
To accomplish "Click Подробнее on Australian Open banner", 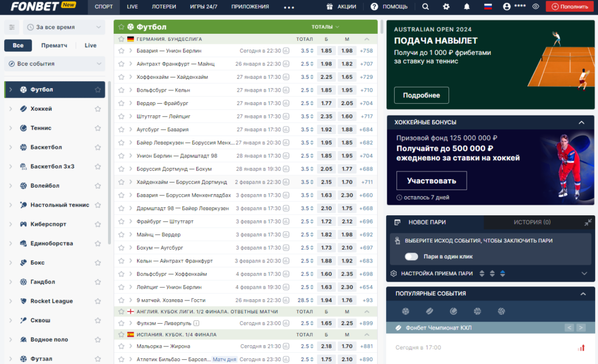I will pos(422,95).
